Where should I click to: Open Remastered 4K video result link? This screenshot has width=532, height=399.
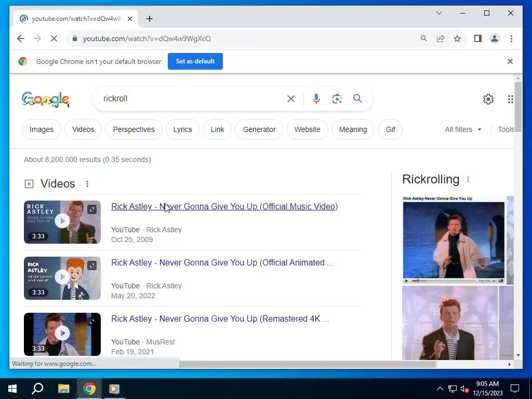[220, 319]
